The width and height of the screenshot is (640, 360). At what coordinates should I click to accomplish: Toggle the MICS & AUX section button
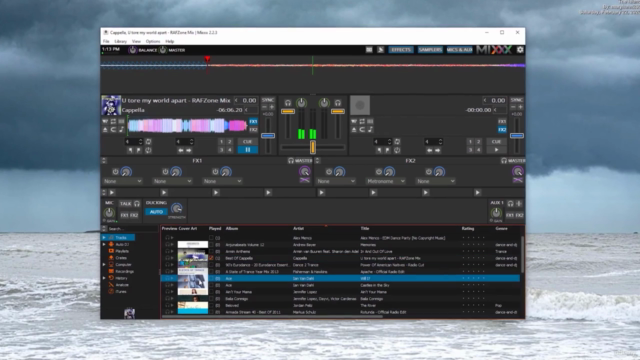point(459,50)
